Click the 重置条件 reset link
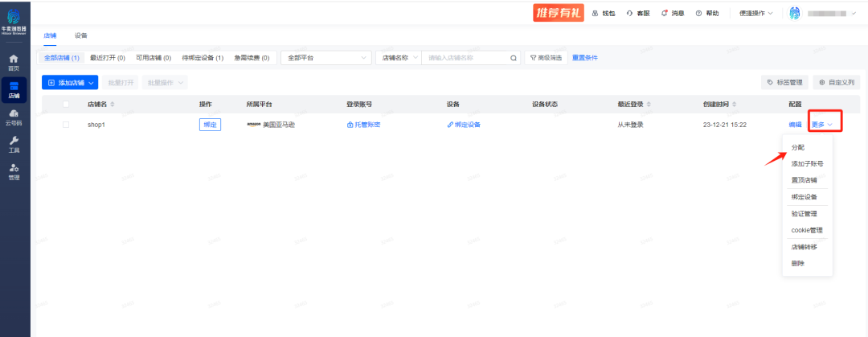 tap(584, 58)
